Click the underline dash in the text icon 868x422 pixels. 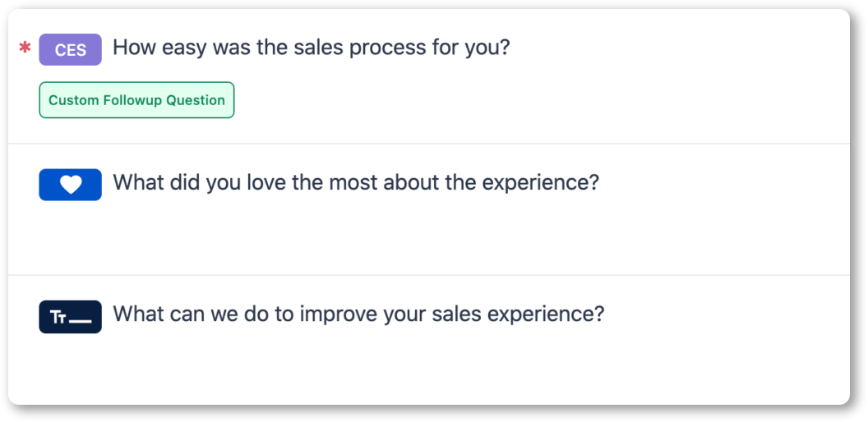coord(81,321)
